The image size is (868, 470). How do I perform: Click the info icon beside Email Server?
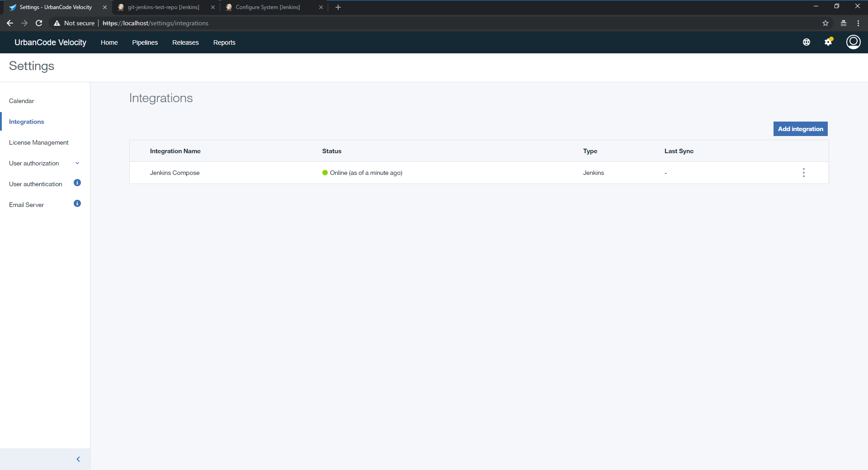coord(77,203)
